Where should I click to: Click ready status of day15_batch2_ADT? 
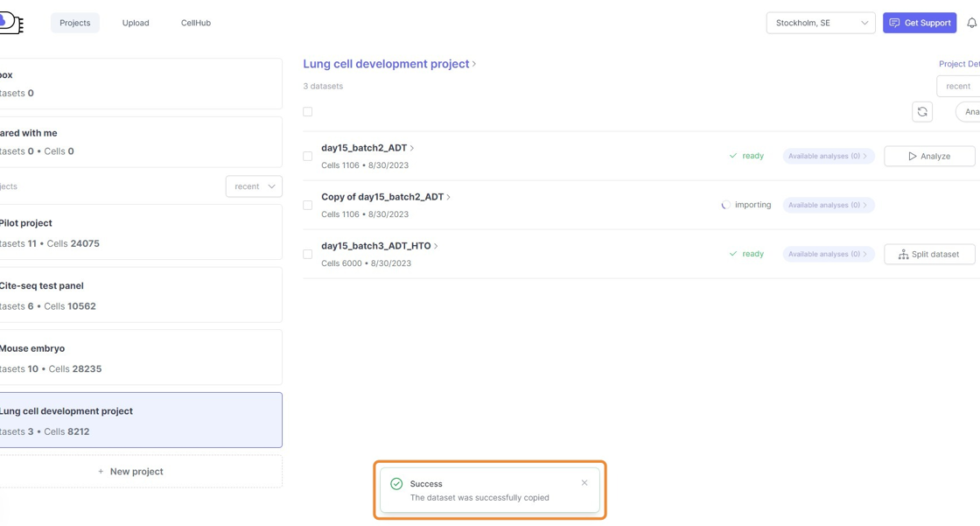[746, 156]
